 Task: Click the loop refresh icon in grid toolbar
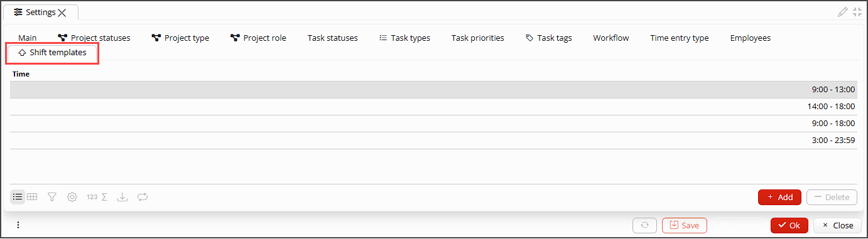(x=143, y=197)
